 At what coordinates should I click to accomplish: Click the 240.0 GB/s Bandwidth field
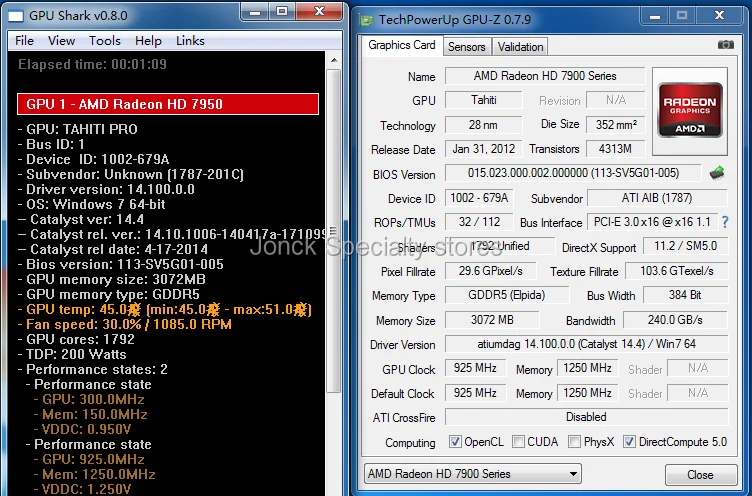pos(675,320)
